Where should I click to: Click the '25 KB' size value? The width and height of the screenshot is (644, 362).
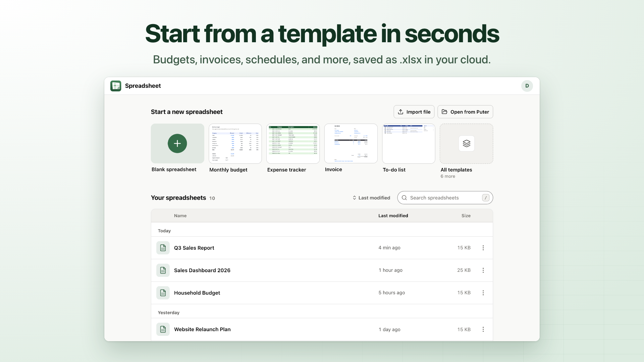pos(464,270)
